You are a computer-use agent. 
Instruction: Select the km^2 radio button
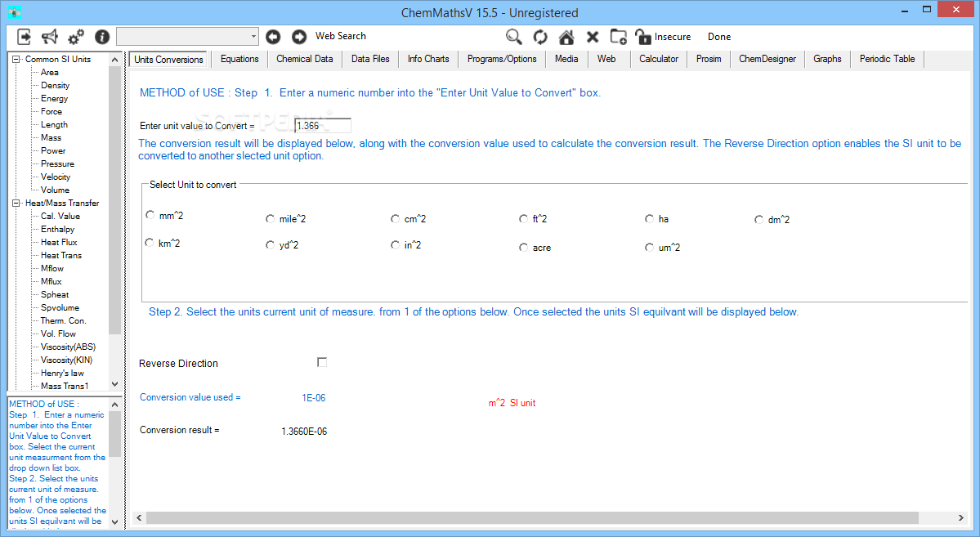pos(150,243)
